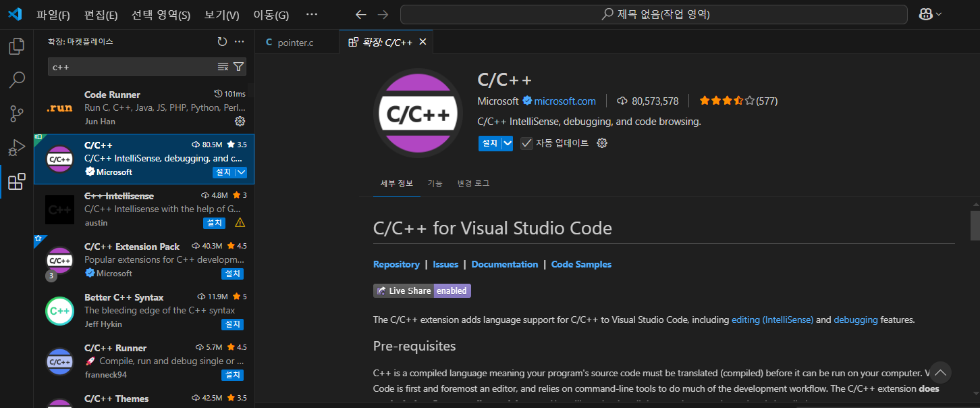Image resolution: width=980 pixels, height=408 pixels.
Task: Open the Repository link
Action: tap(396, 264)
